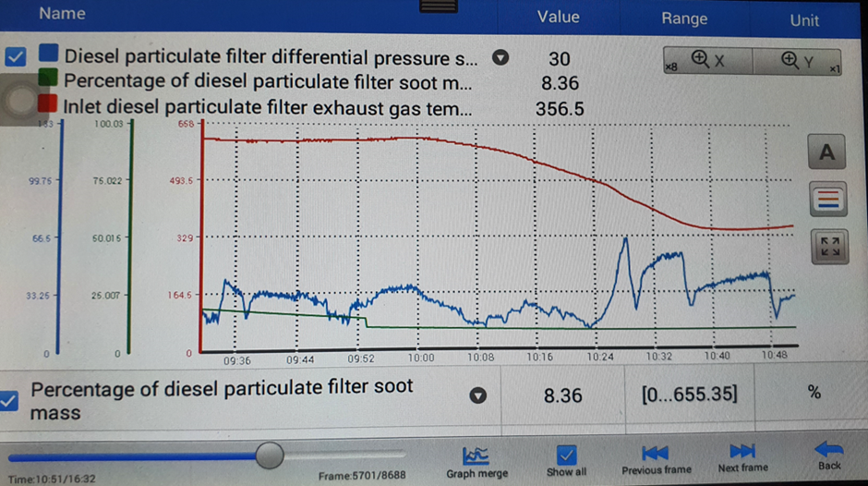Select the Inlet exhaust gas temperature label
The image size is (868, 486).
coord(268,108)
